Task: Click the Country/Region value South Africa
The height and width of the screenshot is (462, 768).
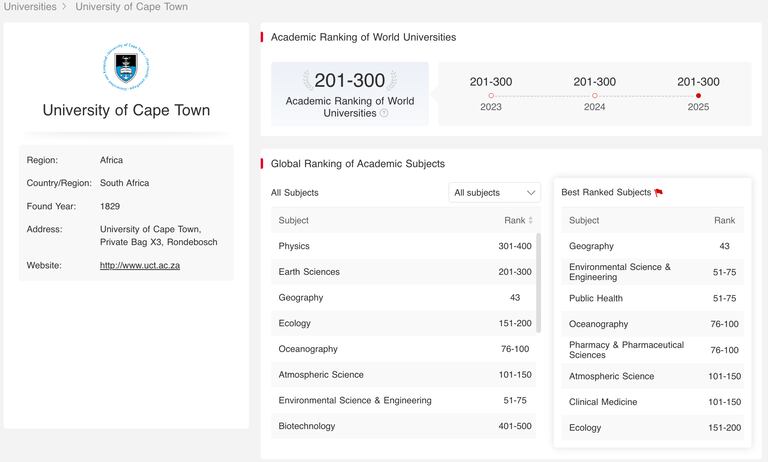Action: click(x=124, y=183)
